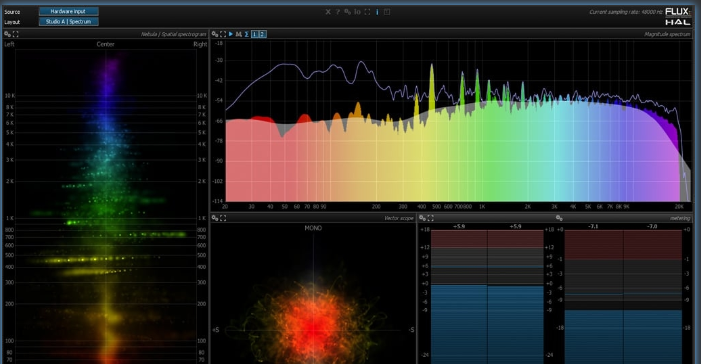
Task: Toggle fullscreen icon in the top toolbar
Action: point(367,12)
